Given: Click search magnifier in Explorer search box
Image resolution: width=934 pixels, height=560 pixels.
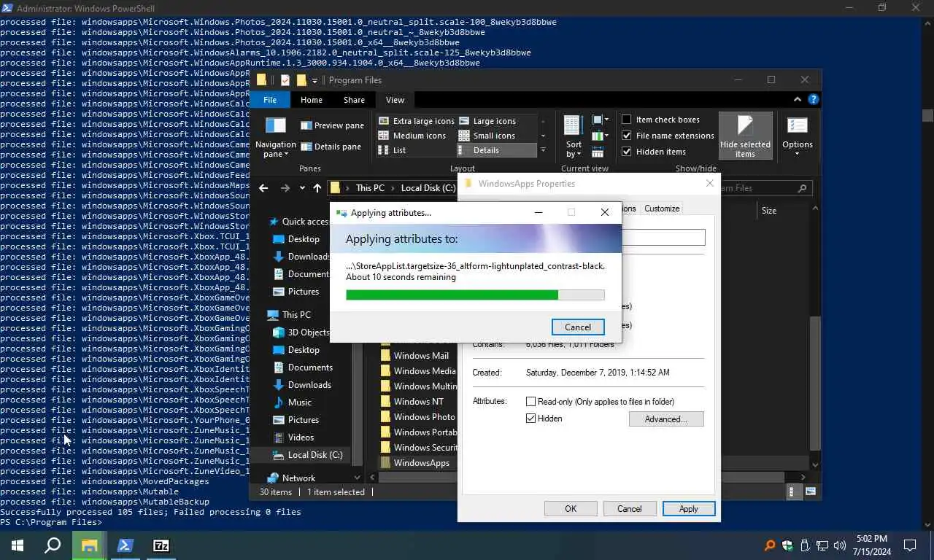Looking at the screenshot, I should [x=802, y=188].
